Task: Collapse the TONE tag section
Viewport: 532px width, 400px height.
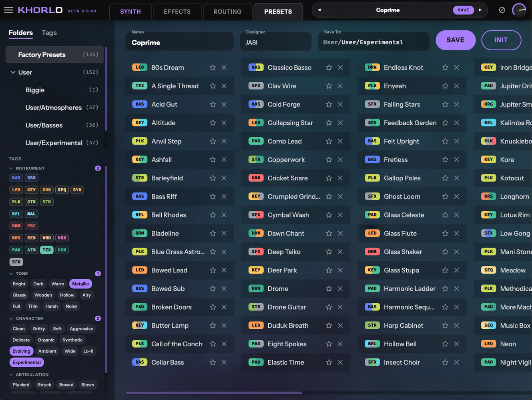Action: [11, 274]
